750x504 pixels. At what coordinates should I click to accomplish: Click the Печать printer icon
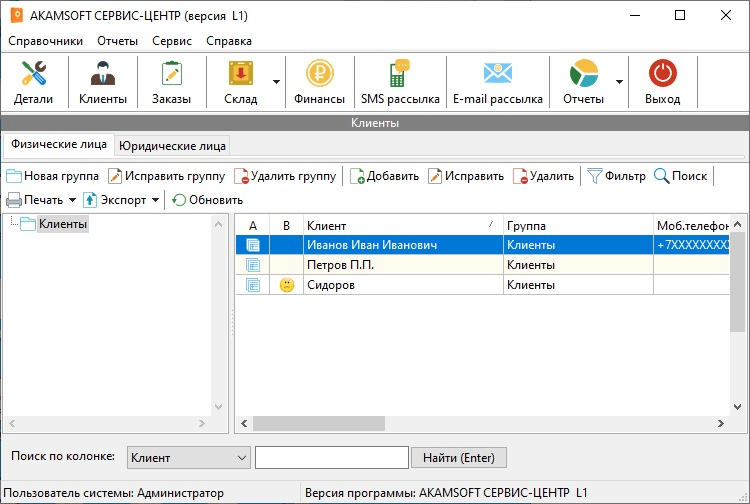point(14,200)
